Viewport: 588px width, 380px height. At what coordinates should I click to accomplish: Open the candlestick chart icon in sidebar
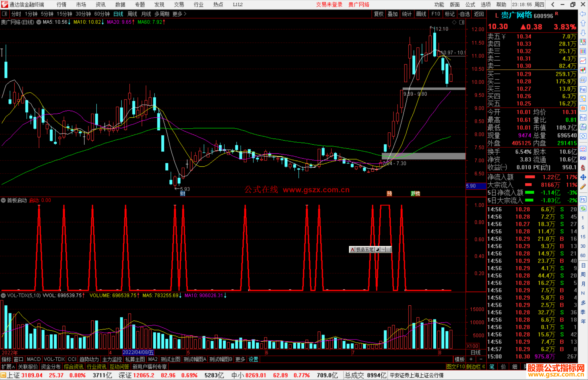coord(583,70)
